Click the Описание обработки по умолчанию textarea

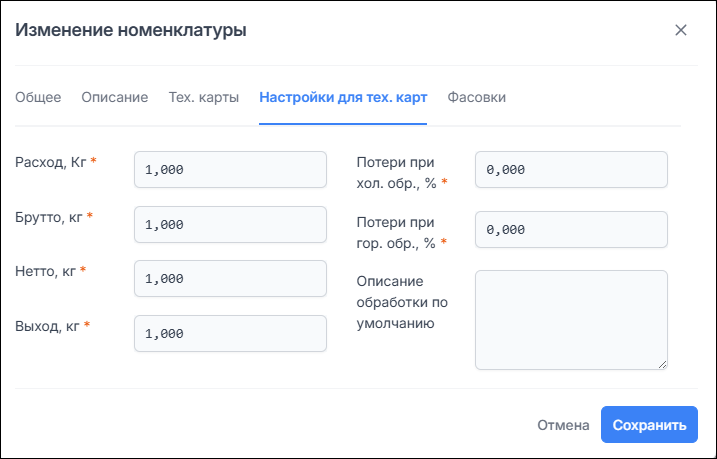click(x=570, y=319)
